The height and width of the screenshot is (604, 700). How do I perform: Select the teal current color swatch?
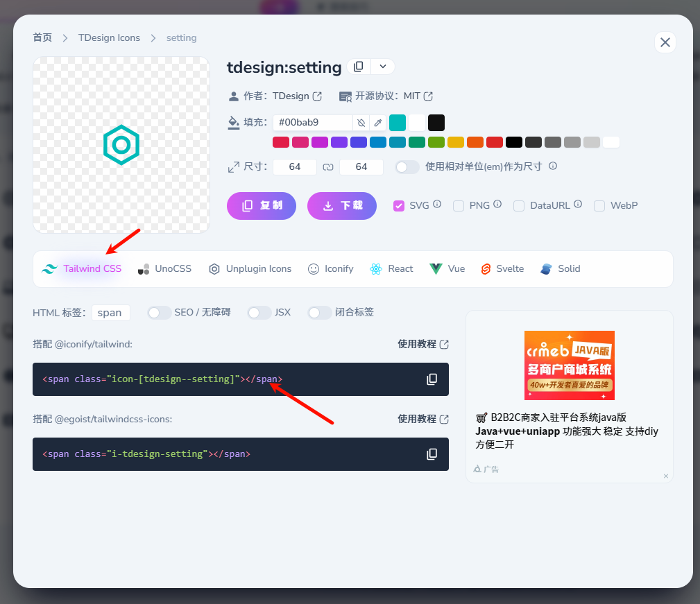coord(398,122)
